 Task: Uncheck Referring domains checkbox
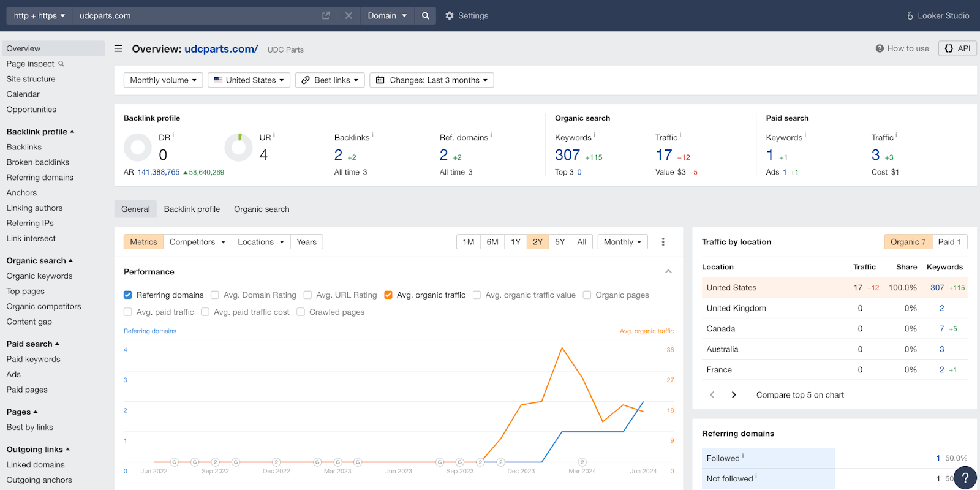[x=128, y=295]
